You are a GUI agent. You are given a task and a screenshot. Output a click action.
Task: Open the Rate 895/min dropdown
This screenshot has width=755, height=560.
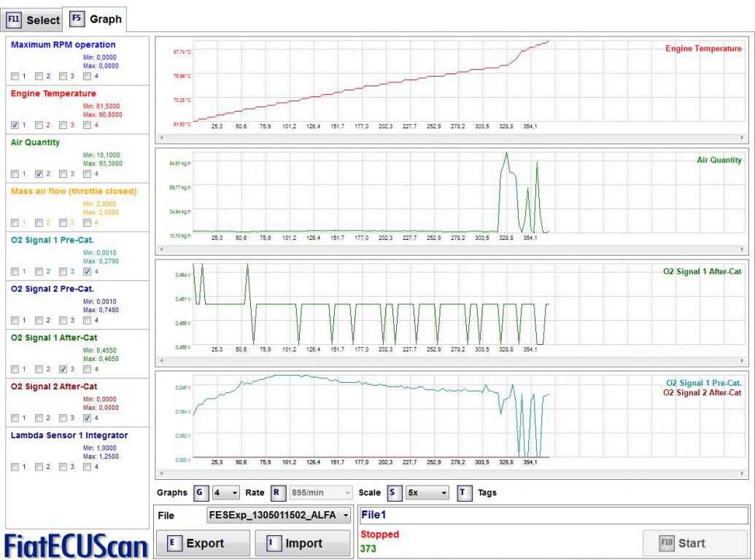click(321, 493)
